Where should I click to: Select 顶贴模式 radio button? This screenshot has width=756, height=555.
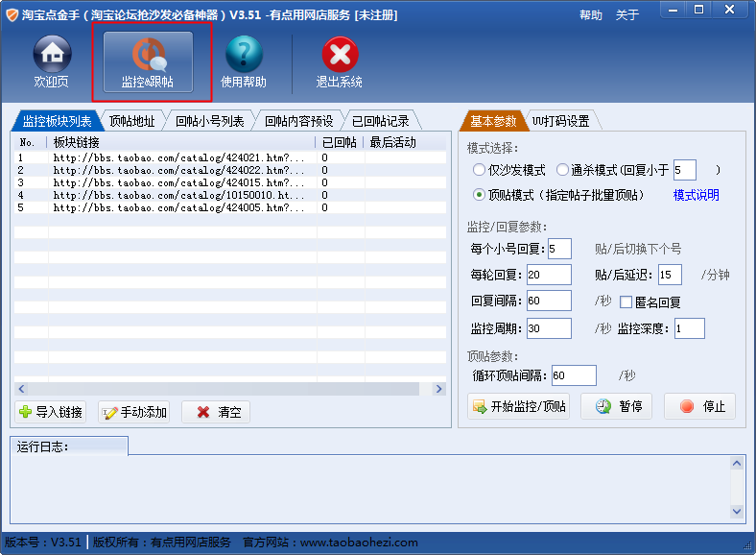[479, 195]
